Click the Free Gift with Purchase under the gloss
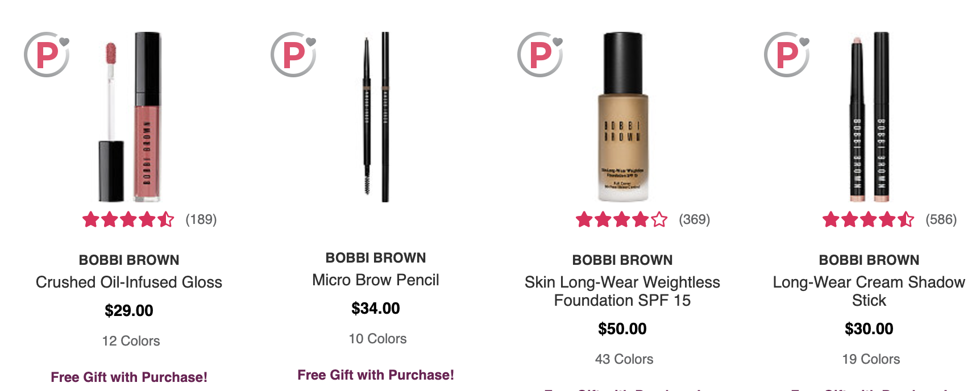 (129, 377)
